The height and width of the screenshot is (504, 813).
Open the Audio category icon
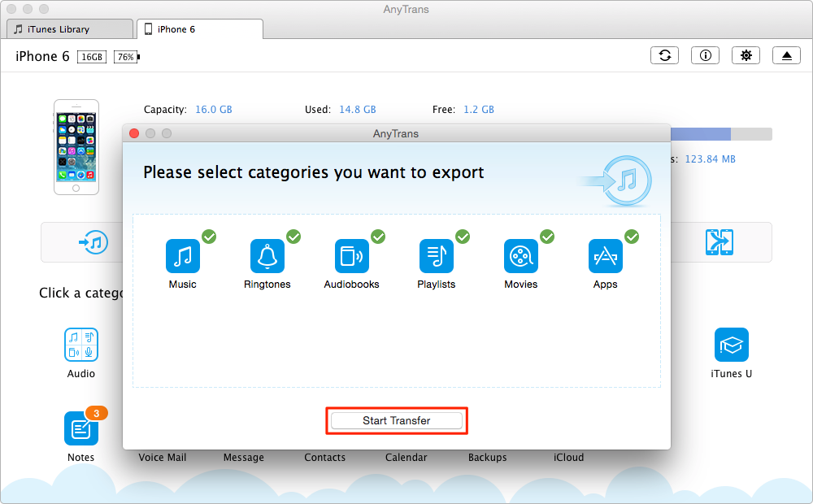click(x=80, y=345)
